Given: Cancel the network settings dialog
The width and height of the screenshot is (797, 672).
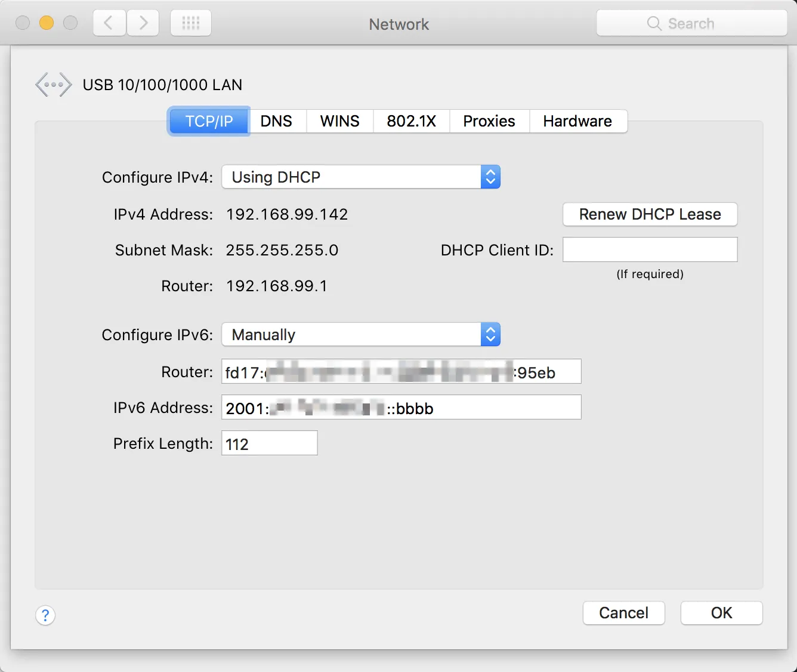Looking at the screenshot, I should pyautogui.click(x=623, y=613).
